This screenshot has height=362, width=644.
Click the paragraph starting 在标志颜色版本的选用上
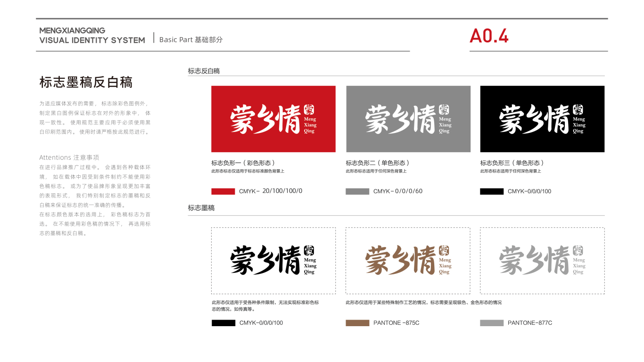(x=95, y=224)
